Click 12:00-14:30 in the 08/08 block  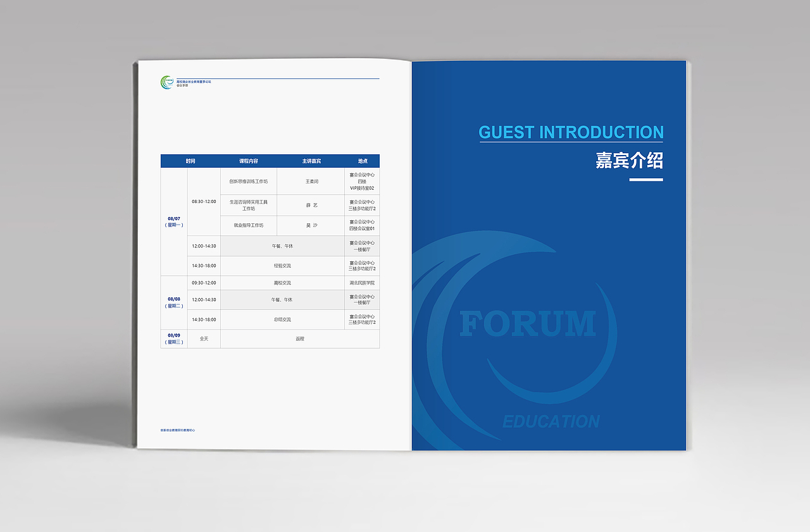pos(204,300)
